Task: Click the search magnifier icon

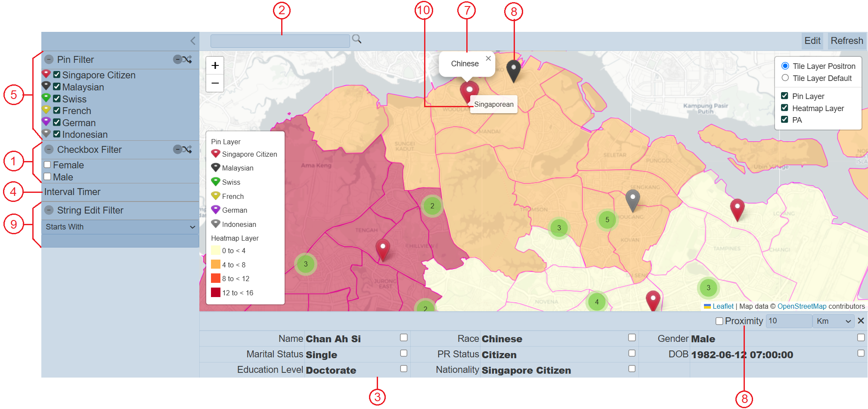Action: point(356,40)
